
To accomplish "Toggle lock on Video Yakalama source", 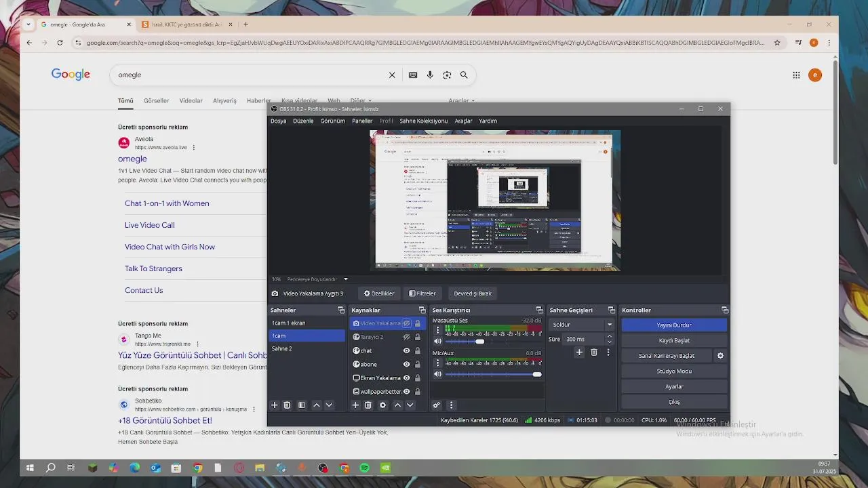I will click(418, 323).
